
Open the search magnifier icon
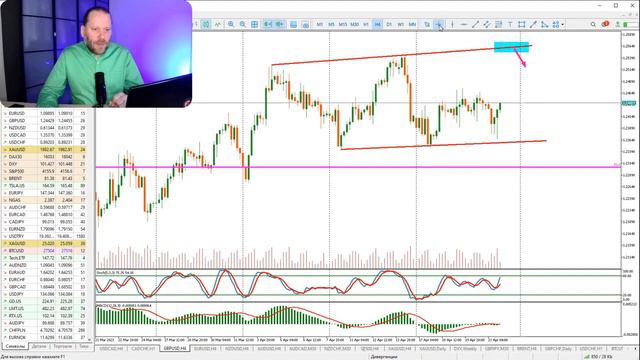click(593, 24)
